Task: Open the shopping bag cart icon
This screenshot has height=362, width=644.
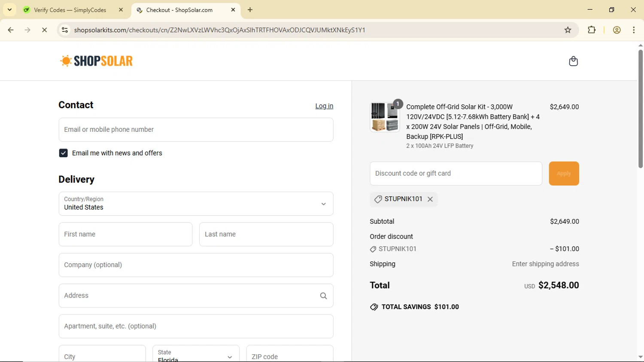Action: pyautogui.click(x=573, y=61)
